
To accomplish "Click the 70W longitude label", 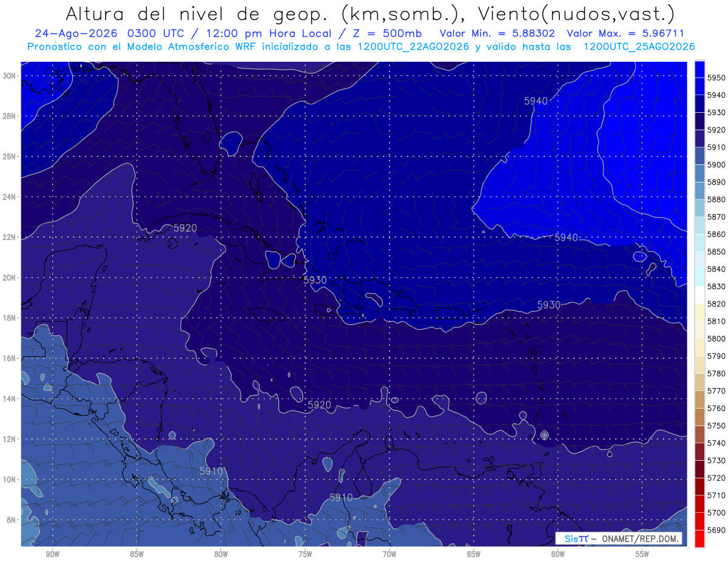I will 389,554.
